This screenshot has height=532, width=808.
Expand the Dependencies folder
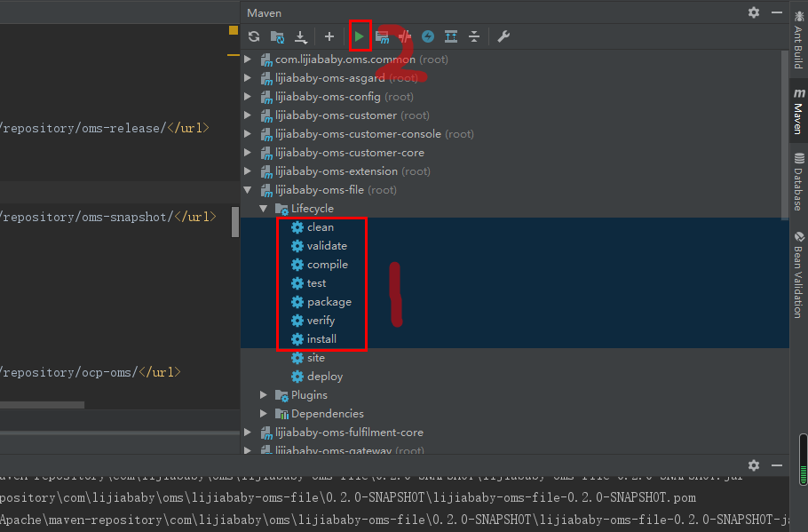click(264, 414)
